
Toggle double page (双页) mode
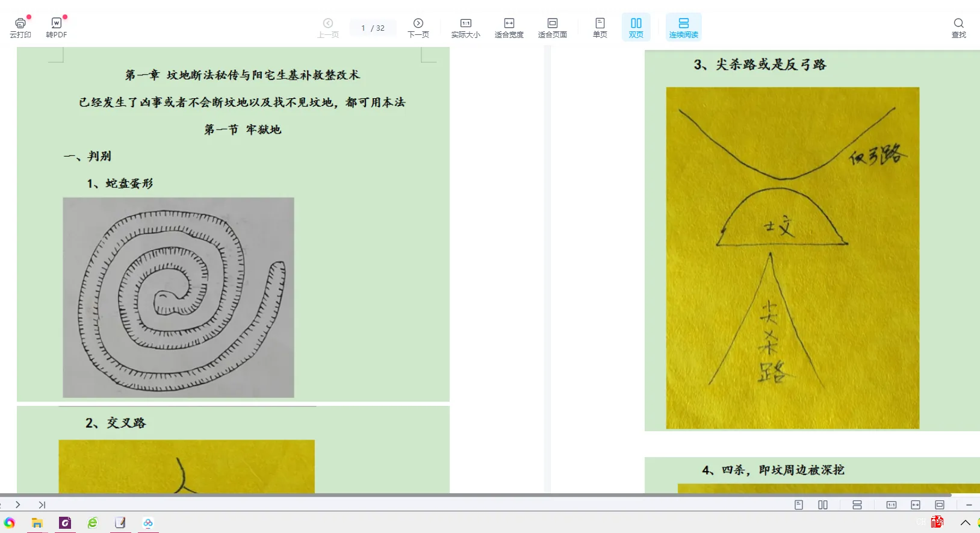(x=636, y=27)
